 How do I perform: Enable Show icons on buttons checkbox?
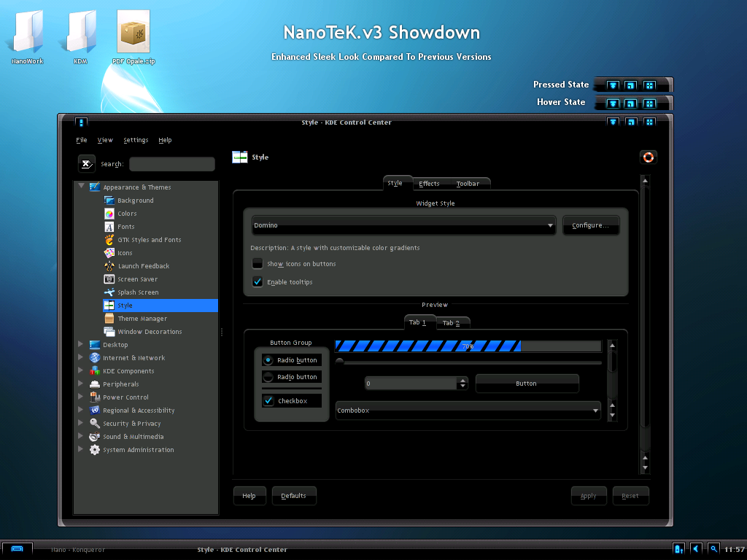258,263
